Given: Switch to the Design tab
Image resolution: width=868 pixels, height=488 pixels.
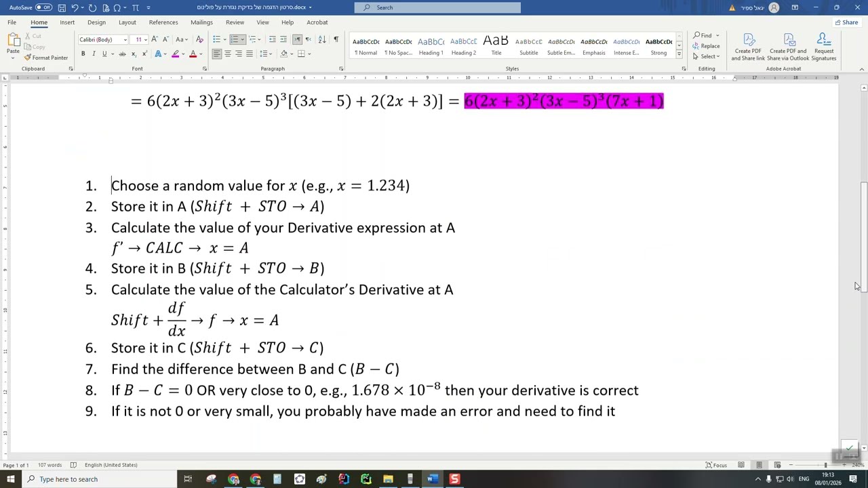Looking at the screenshot, I should (96, 22).
